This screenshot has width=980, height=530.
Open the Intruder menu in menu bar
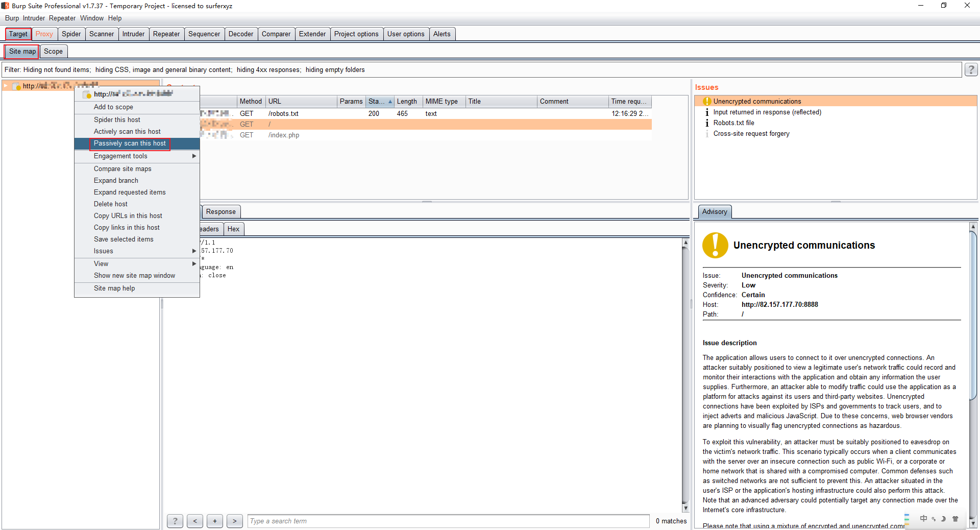(x=34, y=18)
